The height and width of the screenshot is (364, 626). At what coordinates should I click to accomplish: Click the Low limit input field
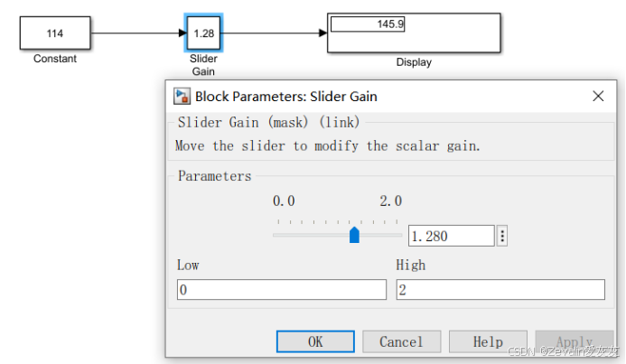[282, 290]
